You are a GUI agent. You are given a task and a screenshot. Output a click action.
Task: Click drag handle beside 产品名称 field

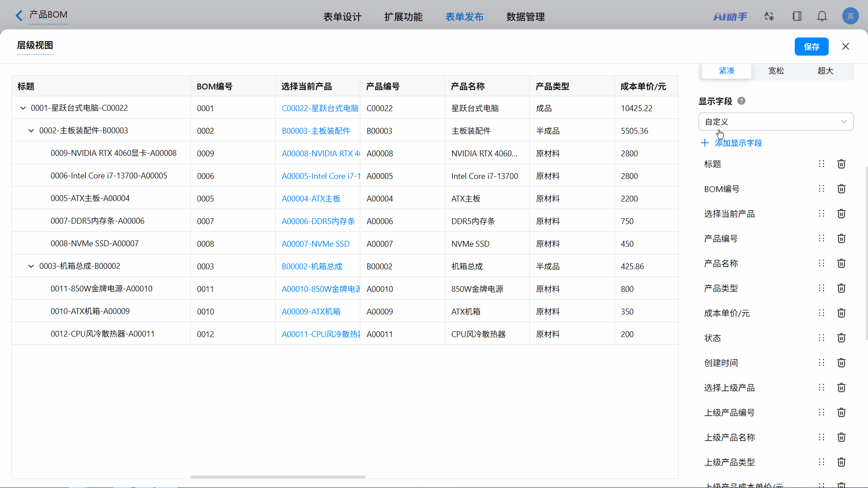(x=821, y=263)
